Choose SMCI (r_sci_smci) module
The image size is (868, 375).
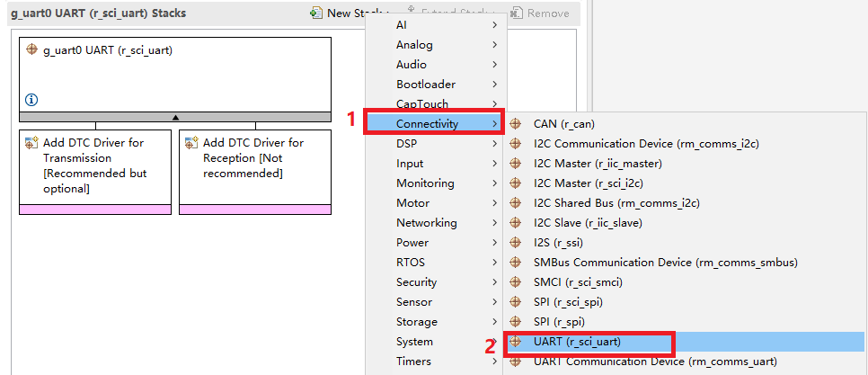pyautogui.click(x=685, y=282)
